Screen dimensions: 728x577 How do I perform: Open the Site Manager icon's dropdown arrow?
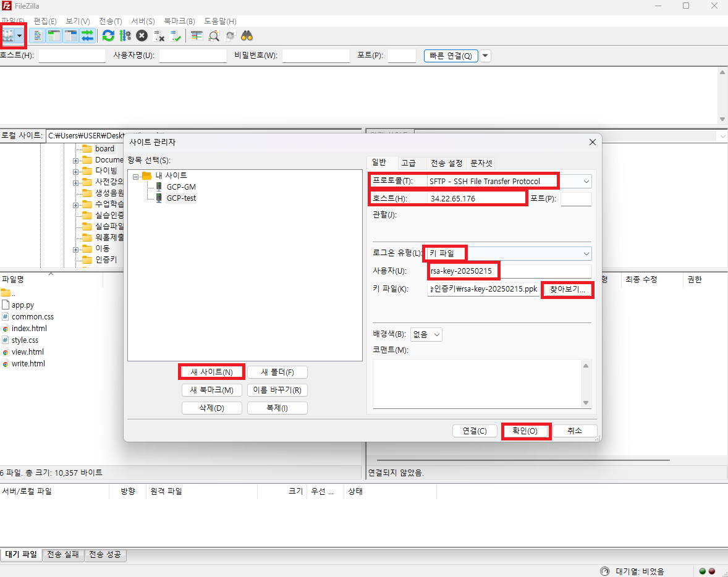point(20,36)
